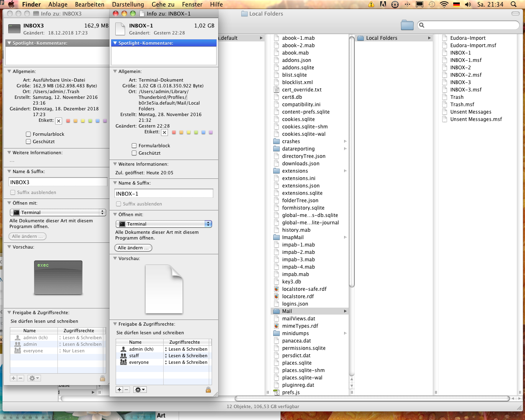Select the crashes folder icon
Image resolution: width=525 pixels, height=420 pixels.
[276, 142]
